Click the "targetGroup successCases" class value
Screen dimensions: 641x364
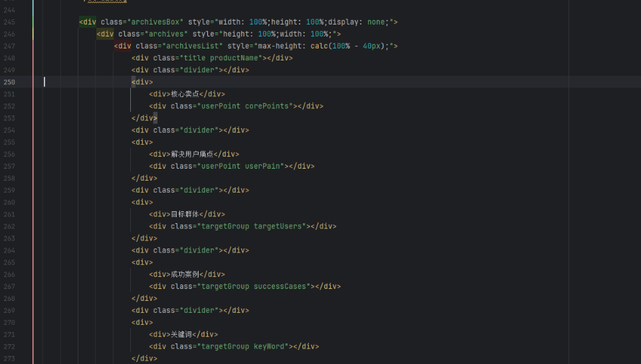click(254, 287)
